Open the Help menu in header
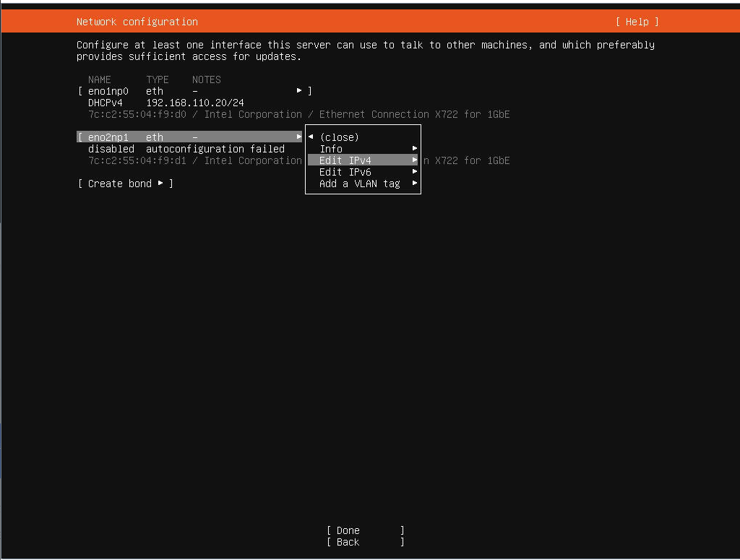 pyautogui.click(x=637, y=22)
